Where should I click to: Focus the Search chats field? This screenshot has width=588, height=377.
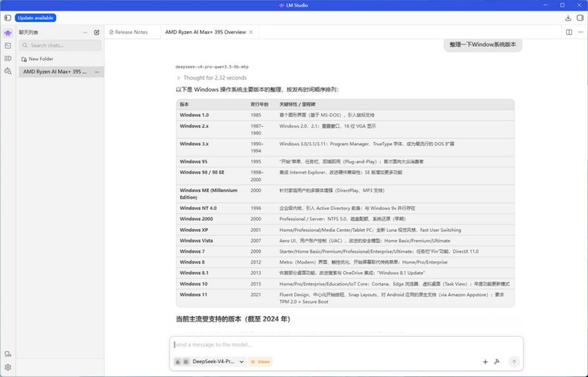coord(60,45)
